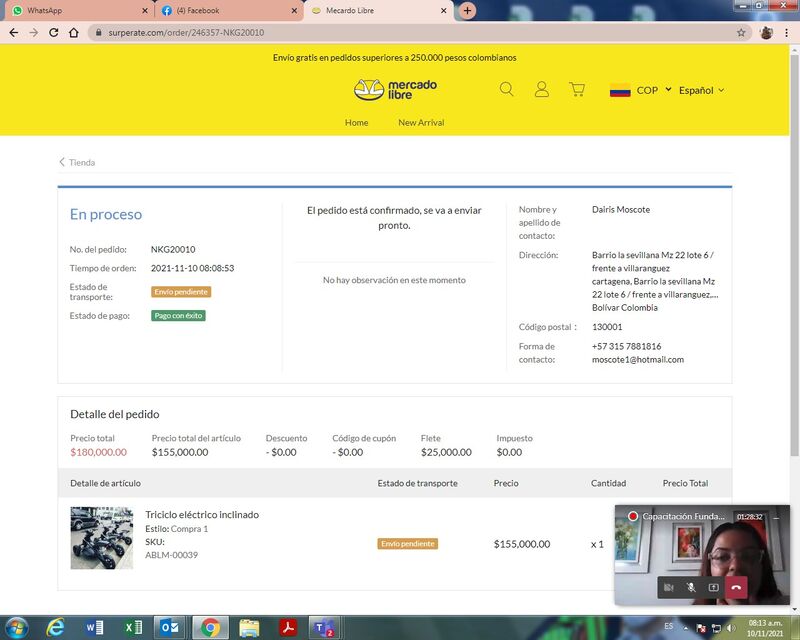The height and width of the screenshot is (640, 800).
Task: Open Word from the taskbar
Action: (94, 627)
